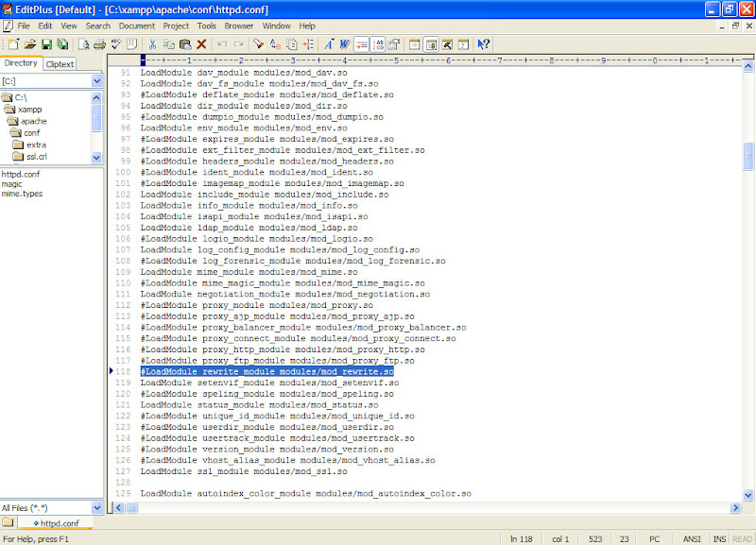Viewport: 756px width, 545px height.
Task: Open the View menu
Action: 69,26
